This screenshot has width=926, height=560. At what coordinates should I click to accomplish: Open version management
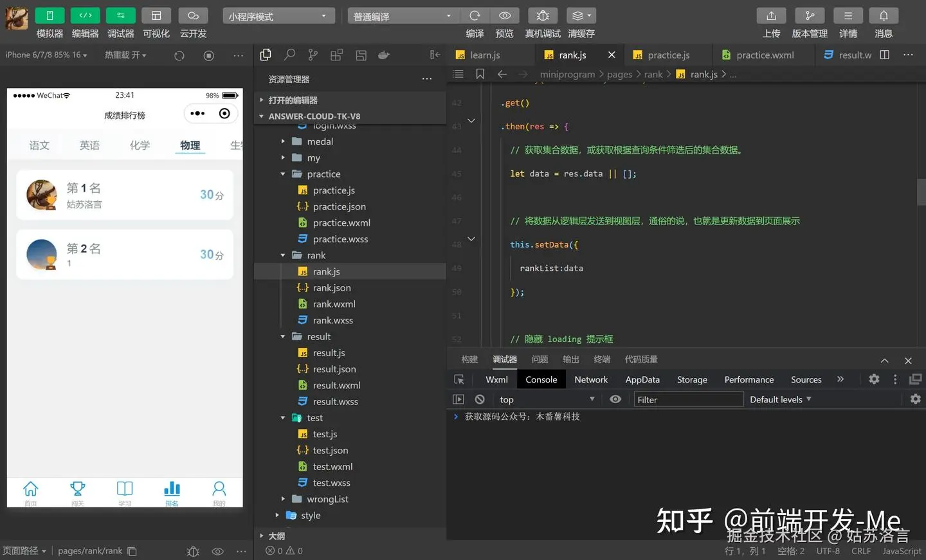[810, 16]
